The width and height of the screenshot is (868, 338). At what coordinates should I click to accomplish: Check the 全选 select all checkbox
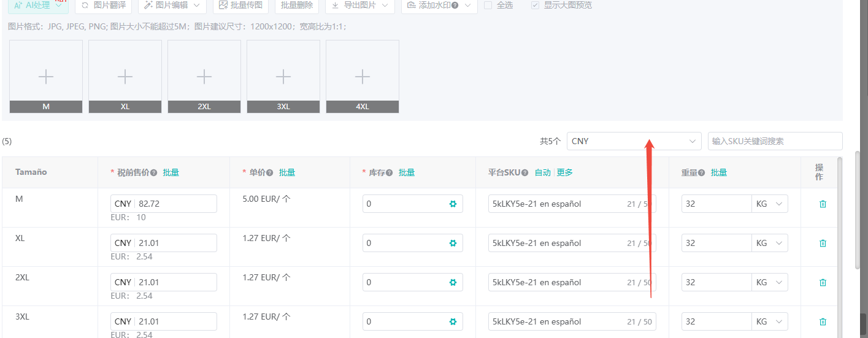[488, 5]
